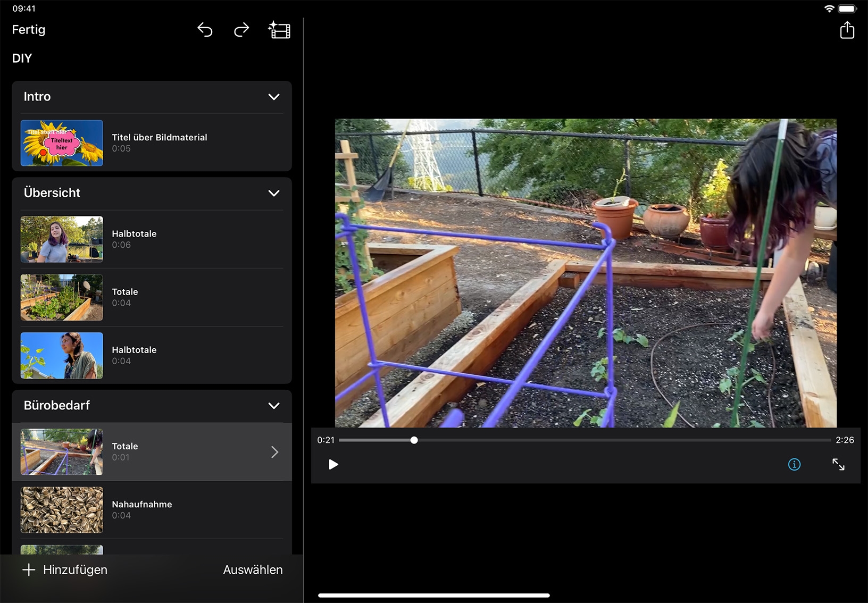
Task: Tap the share icon in the top right
Action: 847,30
